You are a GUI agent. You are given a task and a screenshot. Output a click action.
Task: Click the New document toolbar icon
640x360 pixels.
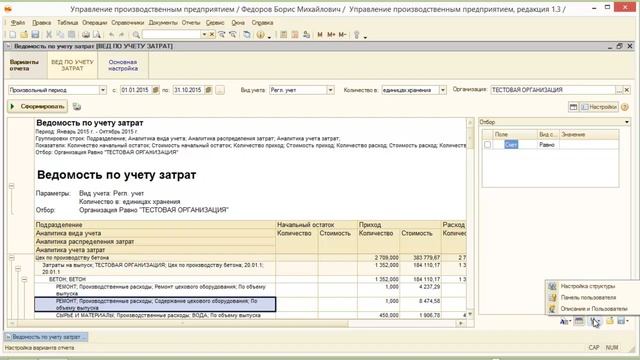pyautogui.click(x=13, y=35)
